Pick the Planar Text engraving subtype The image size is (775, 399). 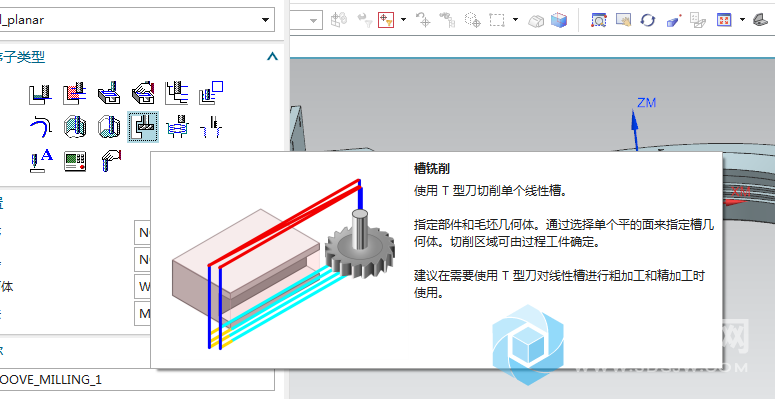[40, 161]
